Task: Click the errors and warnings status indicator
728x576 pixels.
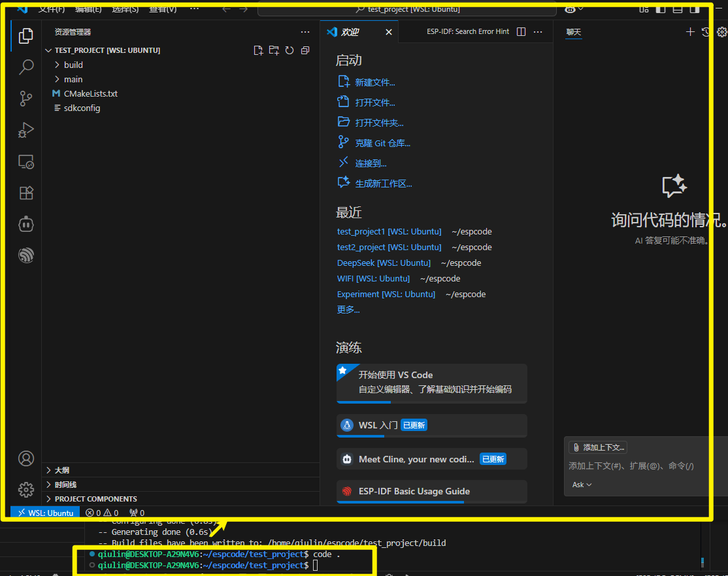Action: (x=102, y=513)
